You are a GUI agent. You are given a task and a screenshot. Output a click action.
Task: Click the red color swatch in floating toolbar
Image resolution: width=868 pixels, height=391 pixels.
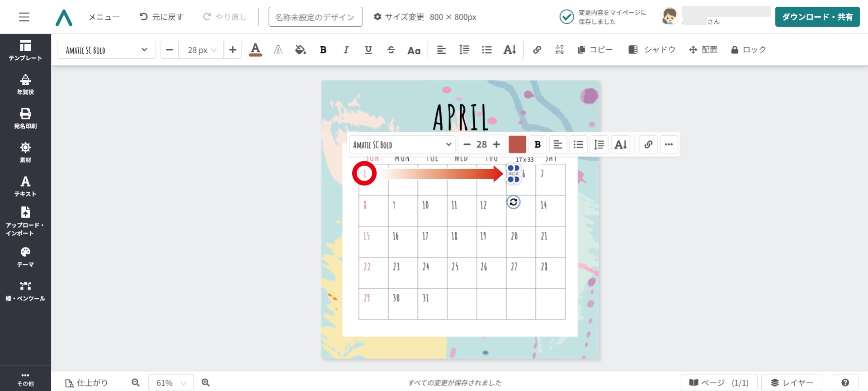point(517,144)
